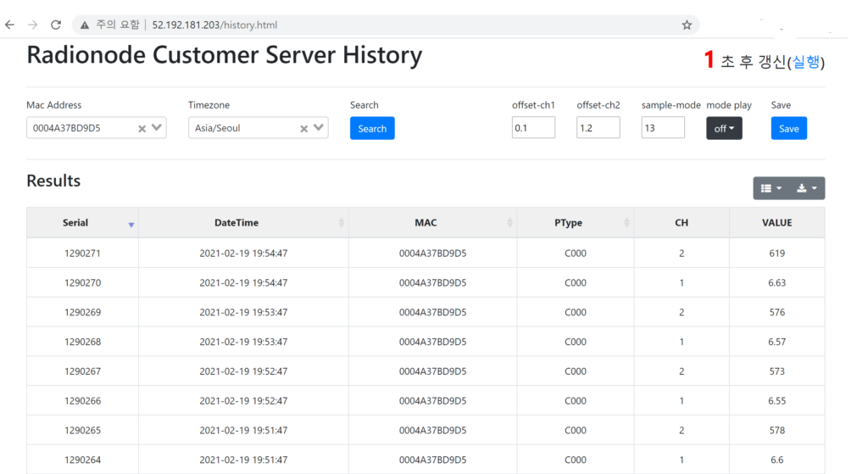Screen dimensions: 868x474
Task: Open the mode play off dropdown
Action: click(x=724, y=129)
